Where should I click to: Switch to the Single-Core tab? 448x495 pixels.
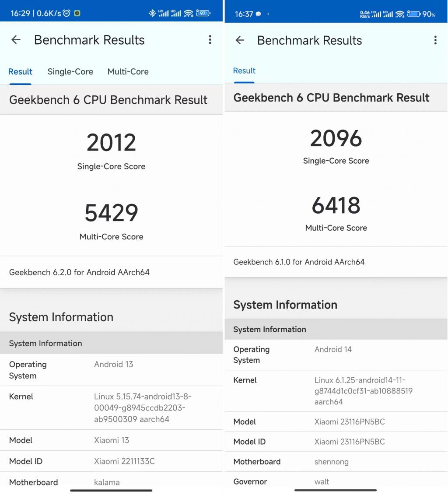point(70,72)
